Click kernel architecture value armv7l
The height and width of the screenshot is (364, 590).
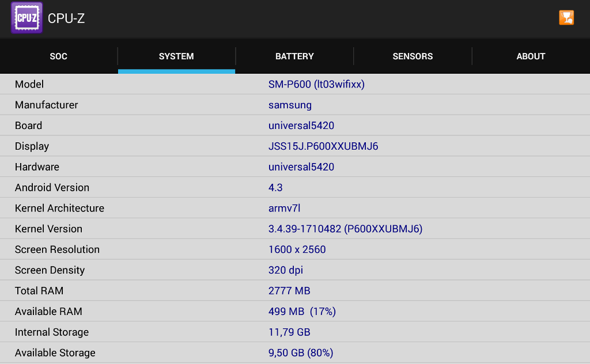pyautogui.click(x=285, y=208)
